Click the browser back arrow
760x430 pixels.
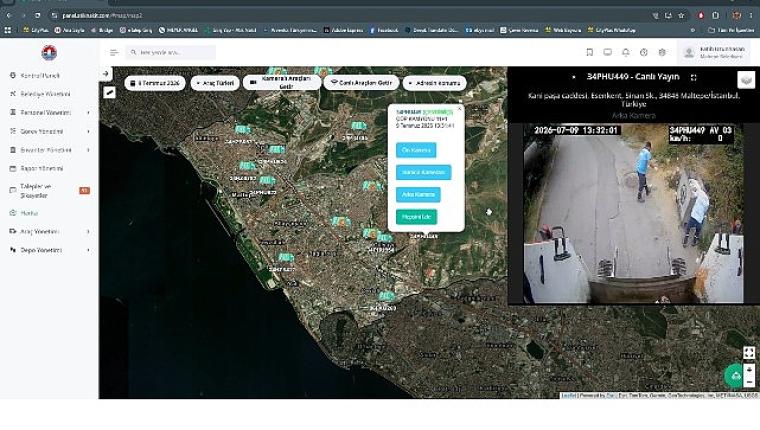click(x=9, y=16)
